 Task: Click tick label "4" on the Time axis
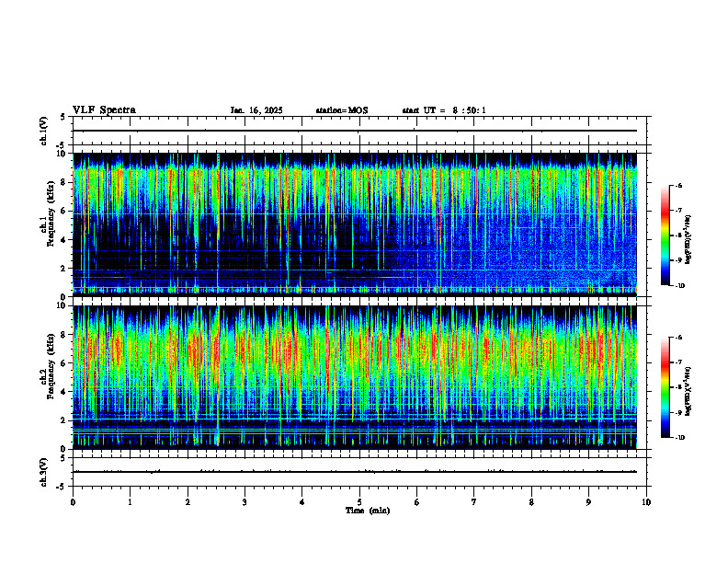point(301,502)
